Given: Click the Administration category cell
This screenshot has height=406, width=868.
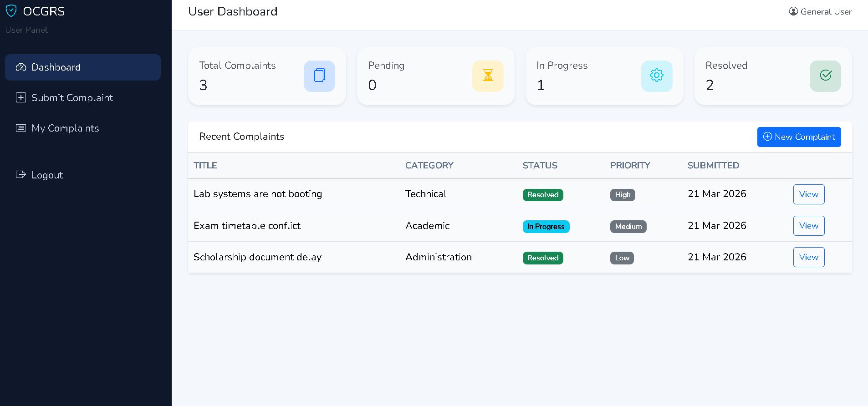Looking at the screenshot, I should (439, 257).
